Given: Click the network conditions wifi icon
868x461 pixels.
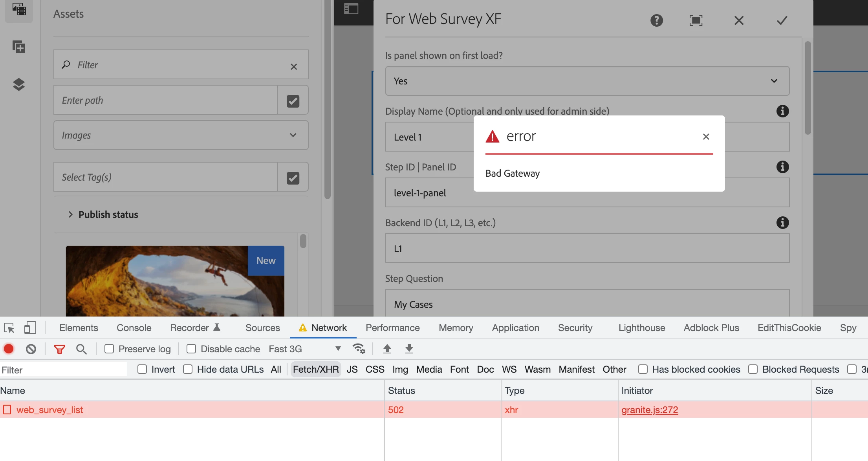Looking at the screenshot, I should coord(359,349).
